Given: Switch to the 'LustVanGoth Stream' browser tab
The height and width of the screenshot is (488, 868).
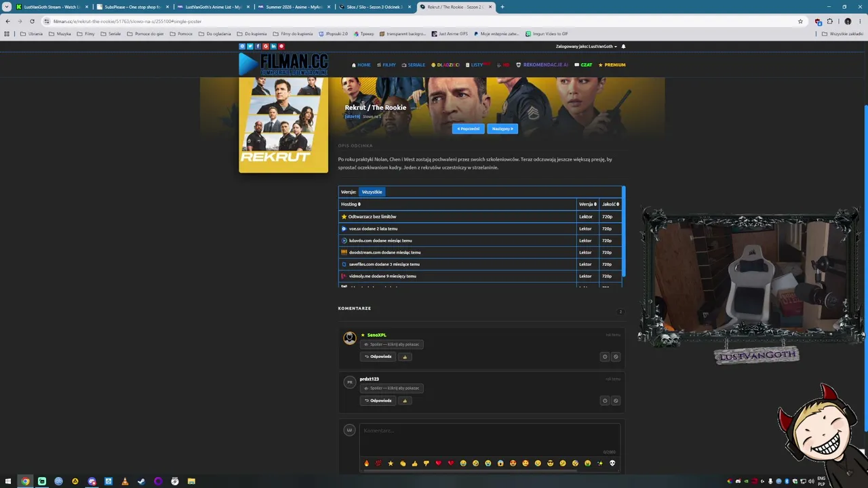Looking at the screenshot, I should point(53,7).
